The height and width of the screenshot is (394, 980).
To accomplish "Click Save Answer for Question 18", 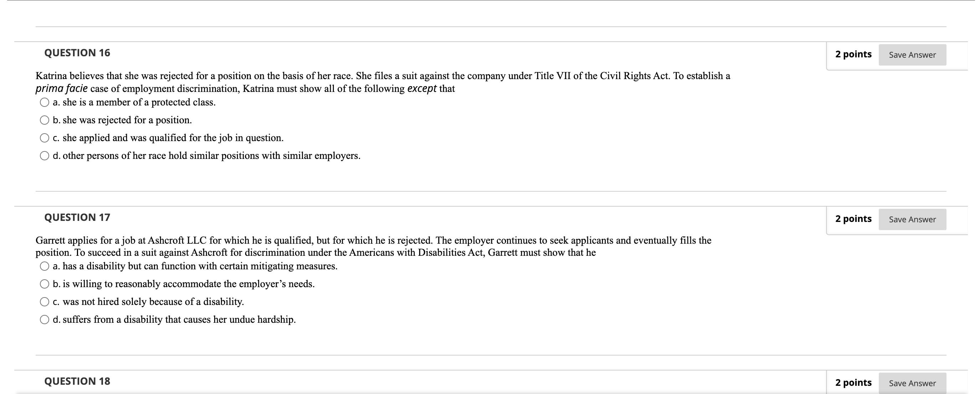I will coord(912,383).
